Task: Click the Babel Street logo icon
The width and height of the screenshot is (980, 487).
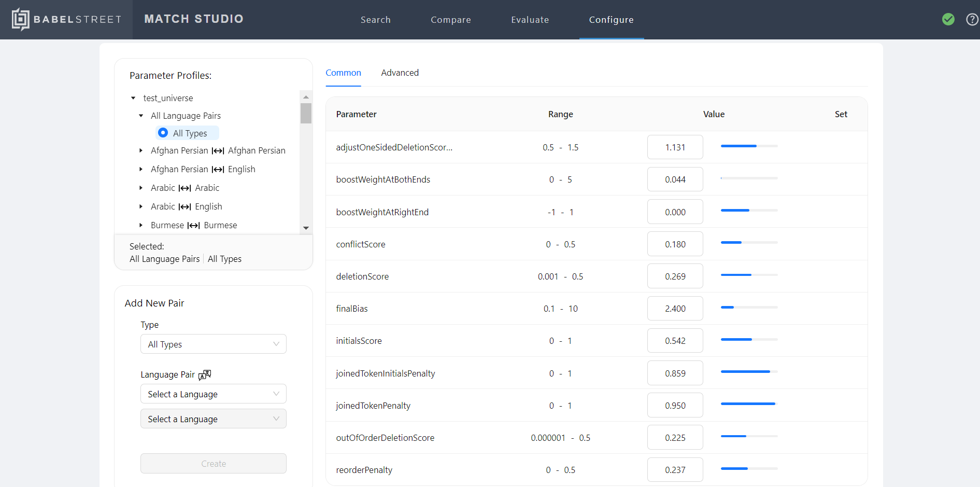Action: (x=21, y=19)
